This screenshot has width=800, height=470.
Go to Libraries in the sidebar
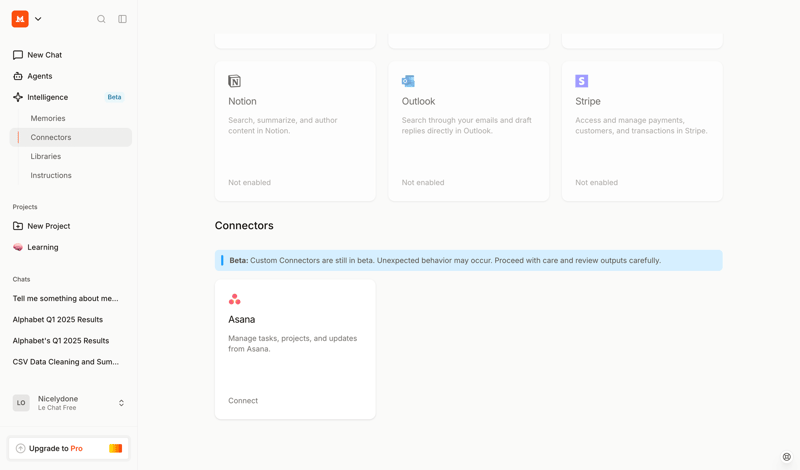click(46, 156)
